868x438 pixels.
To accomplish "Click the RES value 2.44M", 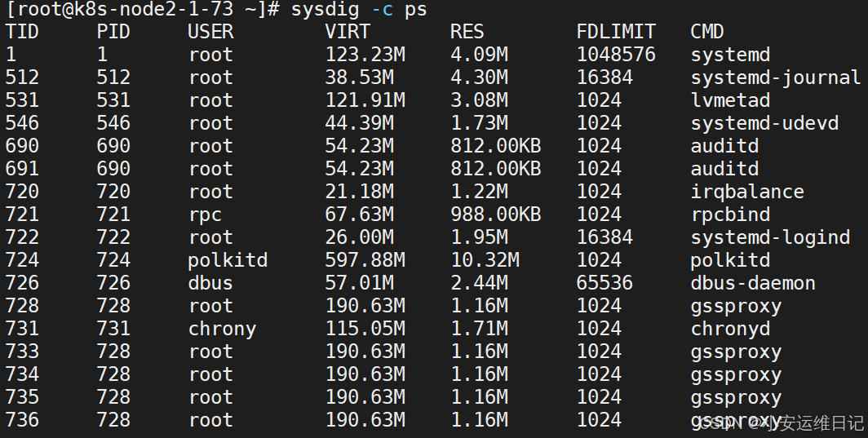I will click(x=479, y=283).
